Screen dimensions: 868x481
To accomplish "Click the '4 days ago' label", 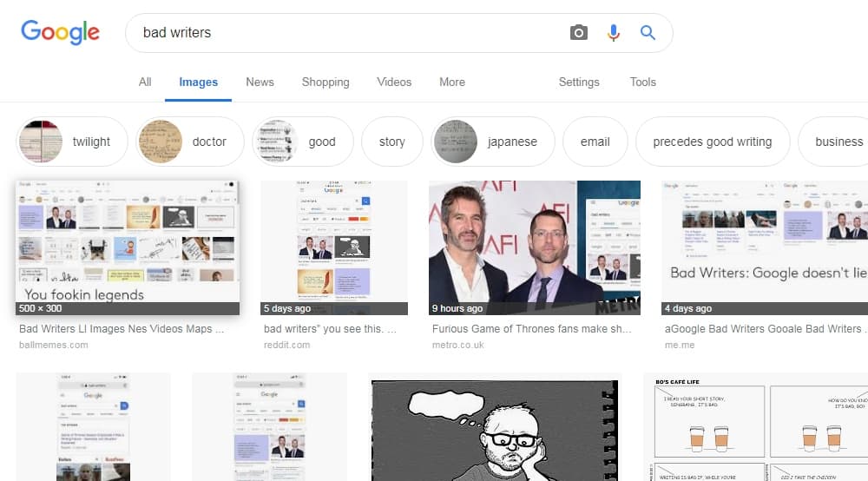I will [x=688, y=308].
